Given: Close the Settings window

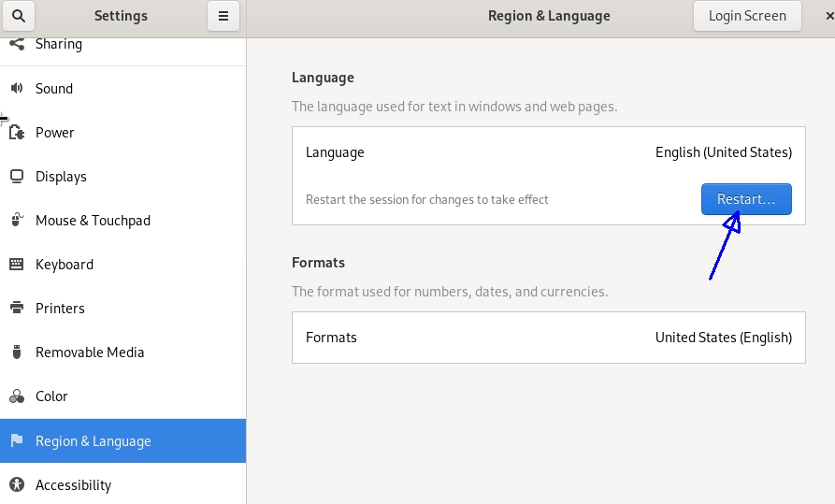Looking at the screenshot, I should (828, 16).
